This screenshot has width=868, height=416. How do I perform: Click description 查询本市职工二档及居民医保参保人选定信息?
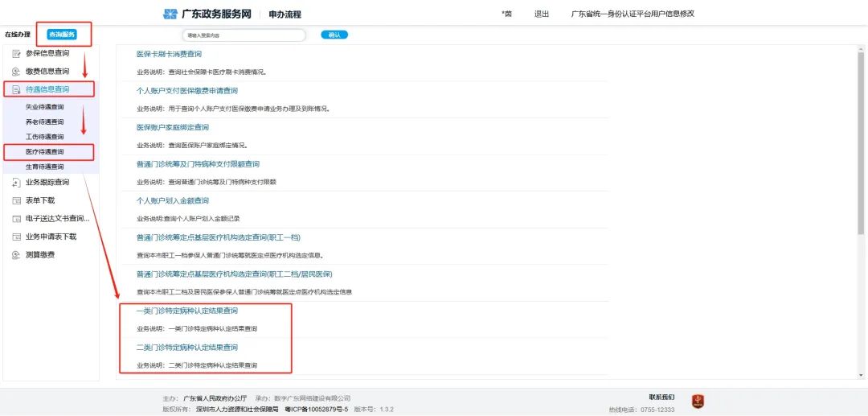[244, 292]
